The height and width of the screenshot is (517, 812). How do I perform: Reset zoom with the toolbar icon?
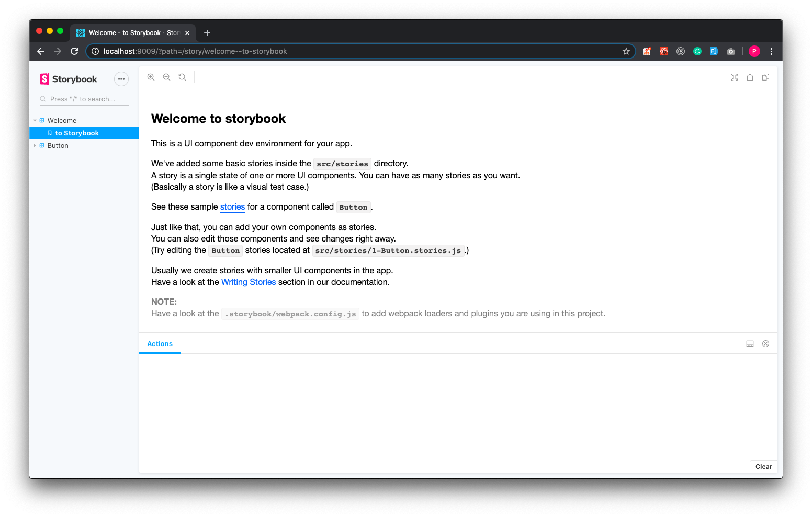(x=182, y=77)
